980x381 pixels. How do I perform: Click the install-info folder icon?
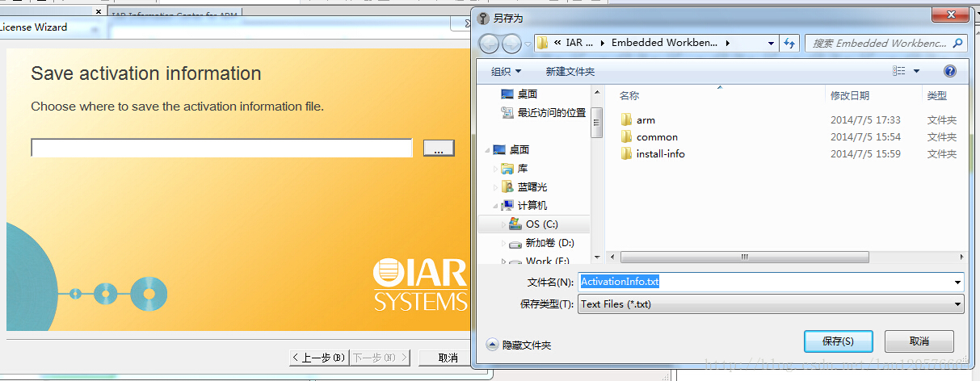[626, 153]
